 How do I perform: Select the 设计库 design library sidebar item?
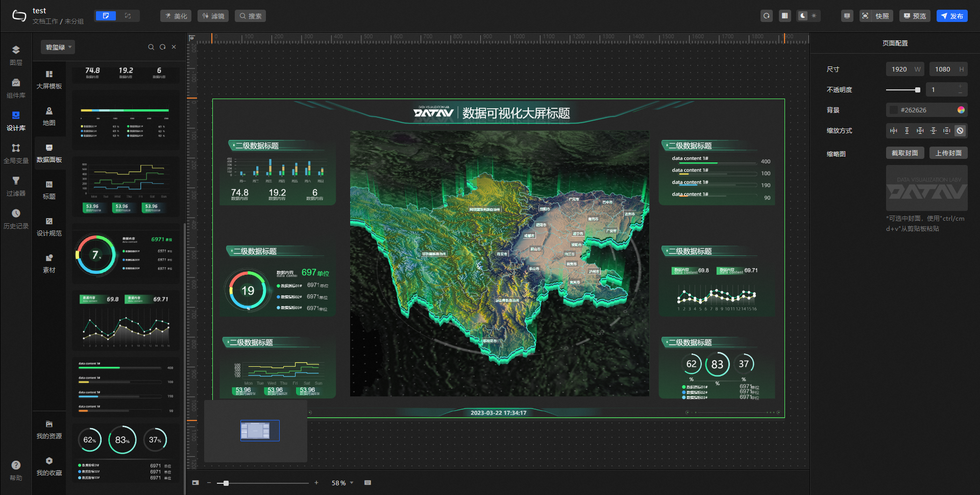16,121
